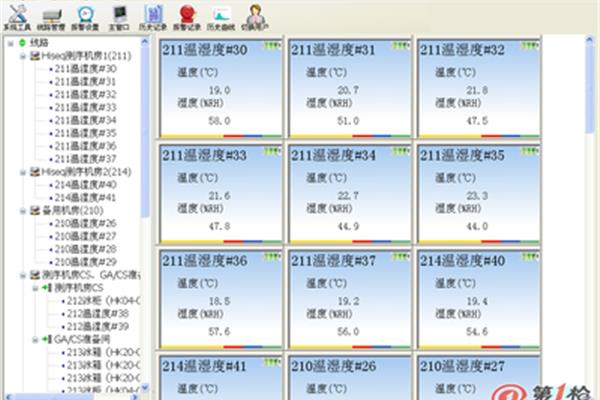Collapse the Hiseq测序机房1(211) tree group
Image resolution: width=600 pixels, height=400 pixels.
pos(23,56)
